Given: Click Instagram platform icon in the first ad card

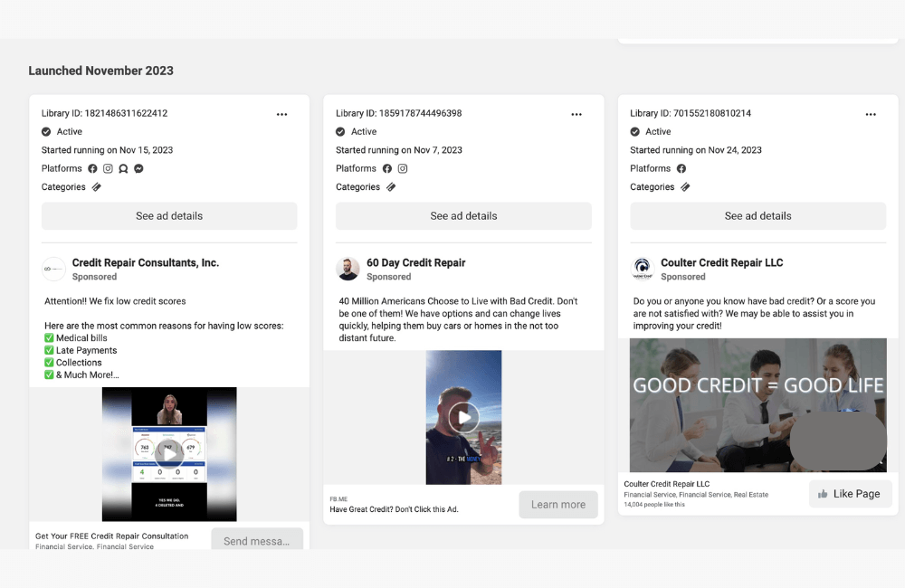Looking at the screenshot, I should pos(108,168).
